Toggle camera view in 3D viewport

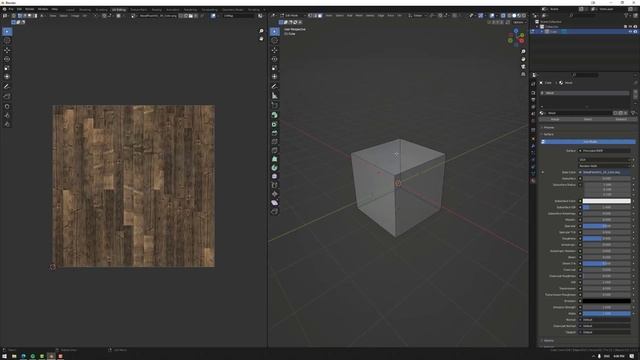523,67
